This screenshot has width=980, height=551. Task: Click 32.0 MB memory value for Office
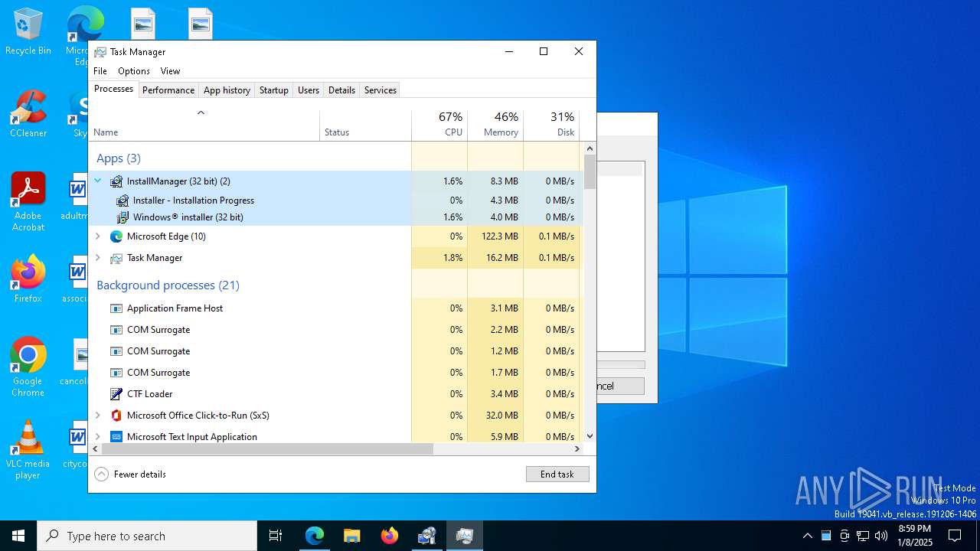pos(502,416)
